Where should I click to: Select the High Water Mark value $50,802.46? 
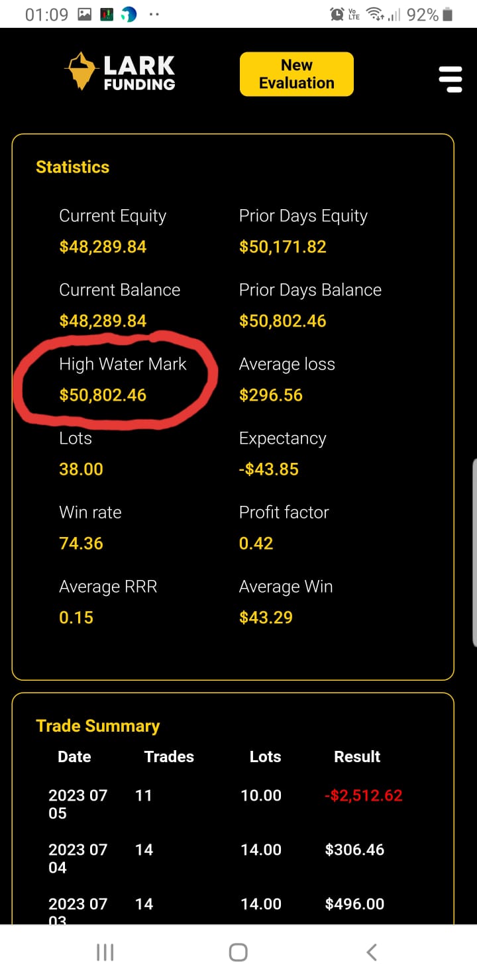click(x=103, y=395)
